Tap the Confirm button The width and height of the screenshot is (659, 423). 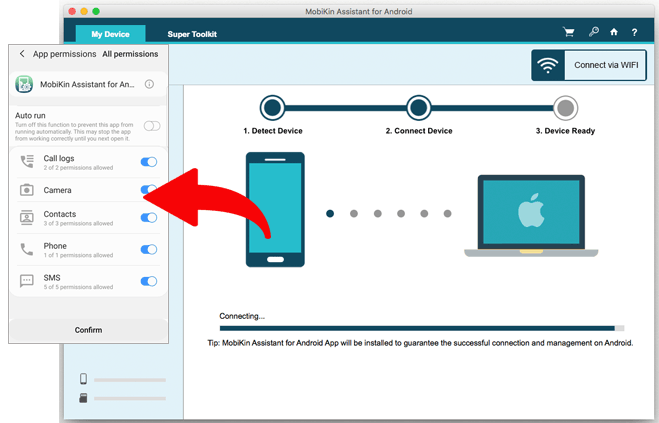88,330
